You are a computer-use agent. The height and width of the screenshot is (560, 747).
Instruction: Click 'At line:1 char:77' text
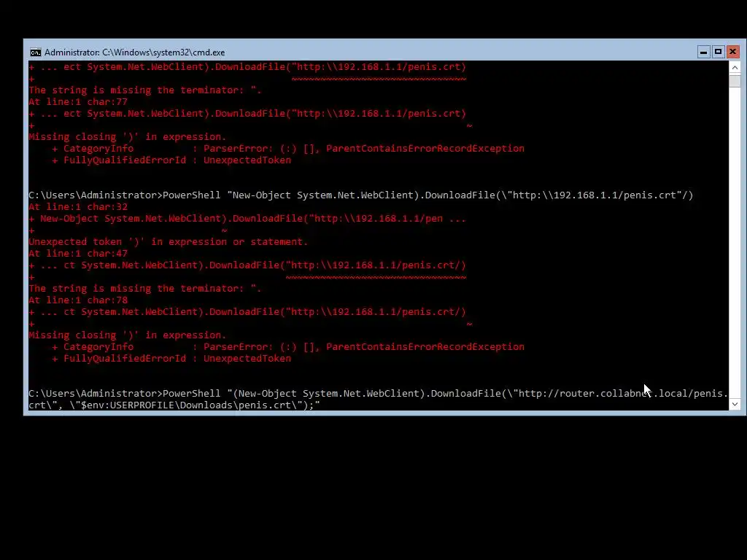click(x=78, y=102)
